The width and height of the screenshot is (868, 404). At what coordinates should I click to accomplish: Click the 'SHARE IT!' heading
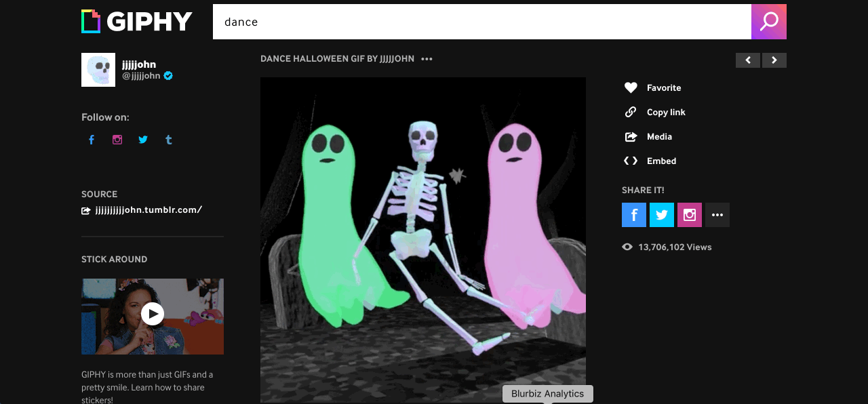coord(643,190)
